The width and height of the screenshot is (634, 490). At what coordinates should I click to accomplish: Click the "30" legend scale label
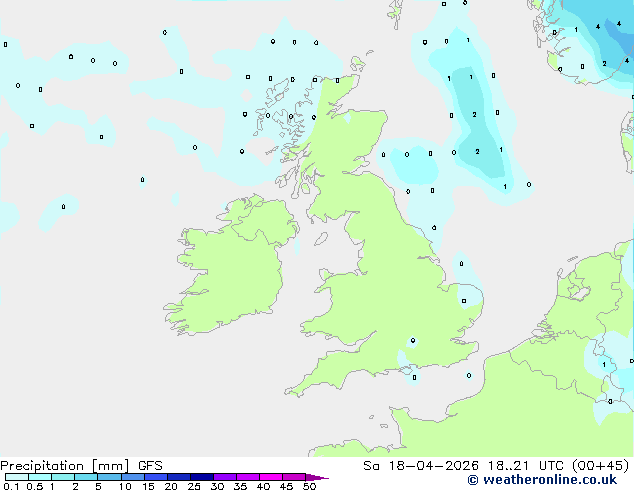[x=217, y=486]
